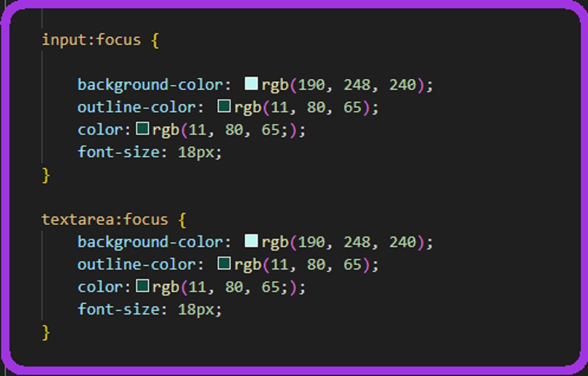The image size is (588, 376).
Task: Open the outline-color swatch in the input:focus rule
Action: pos(224,106)
